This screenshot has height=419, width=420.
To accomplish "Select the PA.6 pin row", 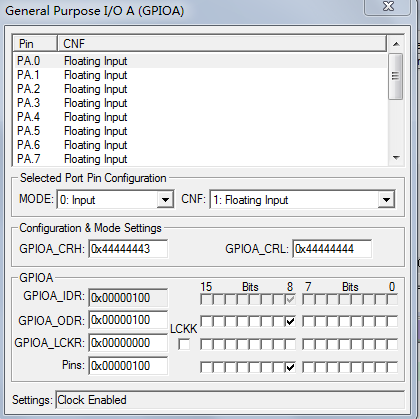I will [x=201, y=145].
